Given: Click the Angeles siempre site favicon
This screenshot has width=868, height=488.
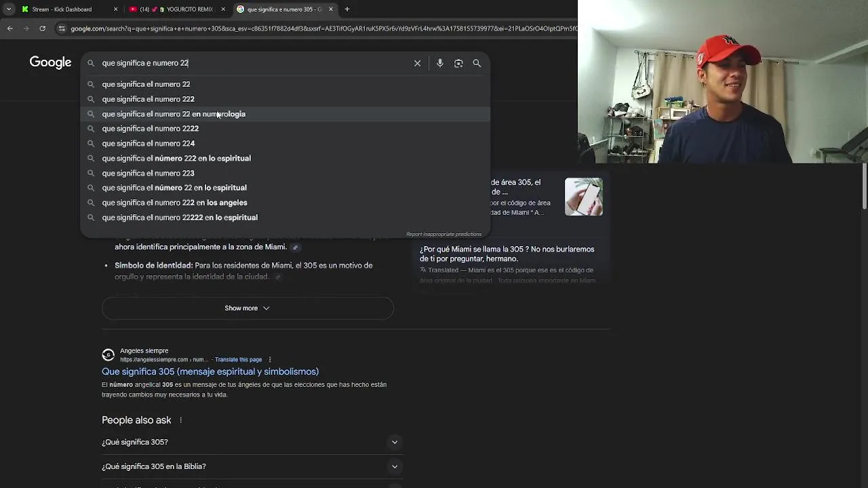Looking at the screenshot, I should point(108,354).
